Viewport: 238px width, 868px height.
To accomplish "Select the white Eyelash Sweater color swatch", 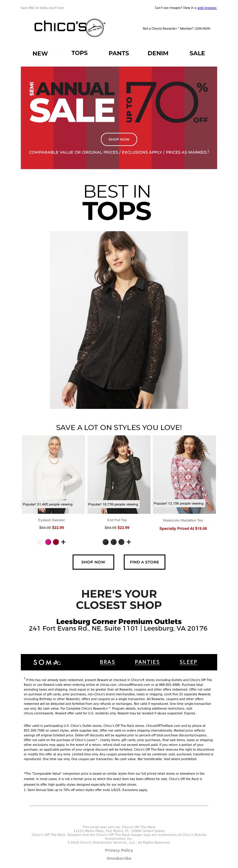I will coord(40,542).
